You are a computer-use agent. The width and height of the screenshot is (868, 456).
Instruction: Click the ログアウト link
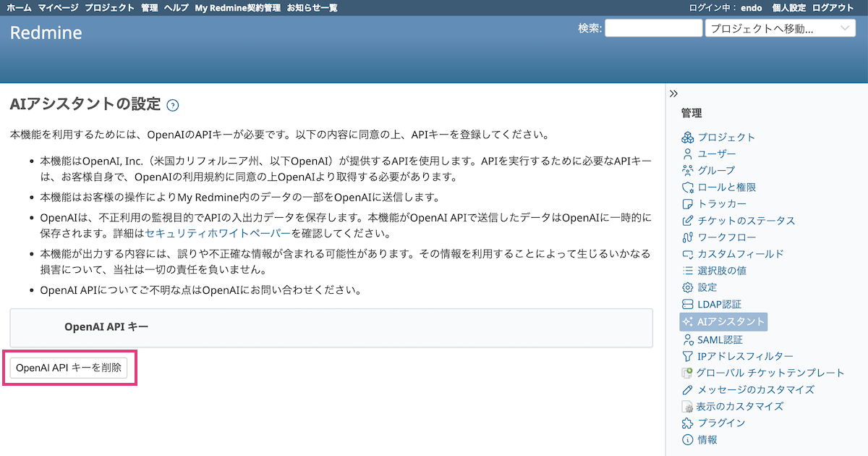(833, 7)
